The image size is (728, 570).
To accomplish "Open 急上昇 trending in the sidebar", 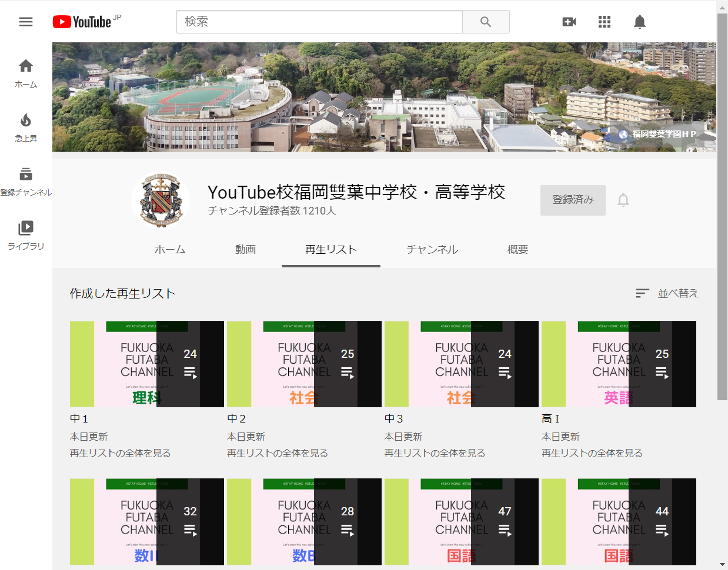I will click(x=26, y=128).
